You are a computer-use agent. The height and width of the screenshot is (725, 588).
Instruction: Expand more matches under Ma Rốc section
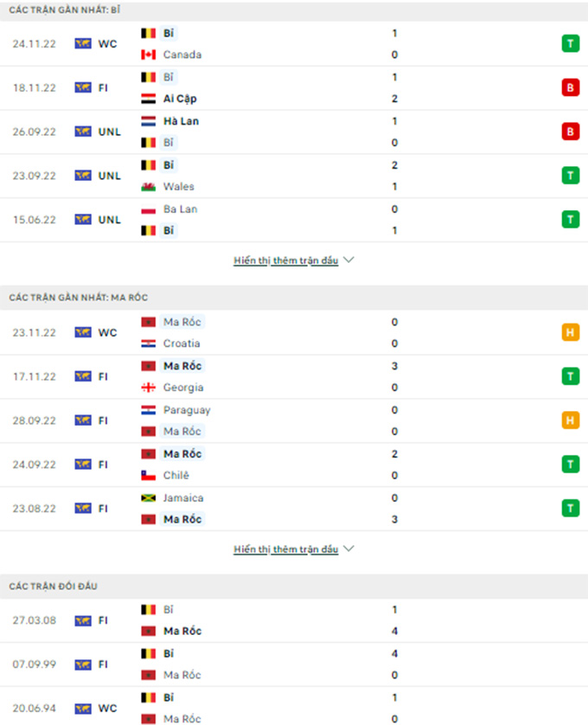coord(293,549)
